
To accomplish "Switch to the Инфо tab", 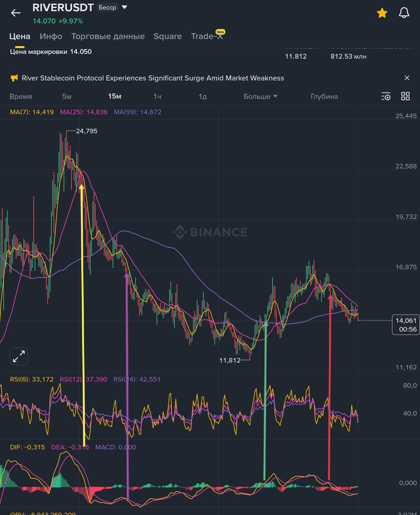I will pos(51,36).
